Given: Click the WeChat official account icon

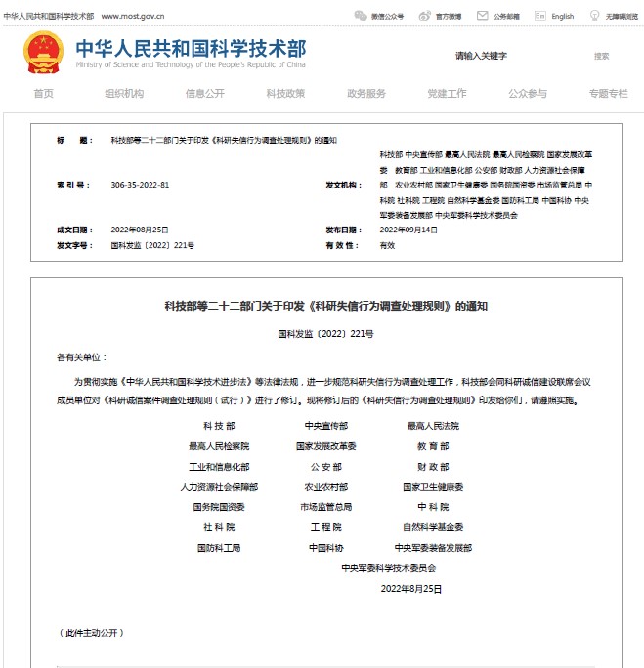Looking at the screenshot, I should pos(360,16).
